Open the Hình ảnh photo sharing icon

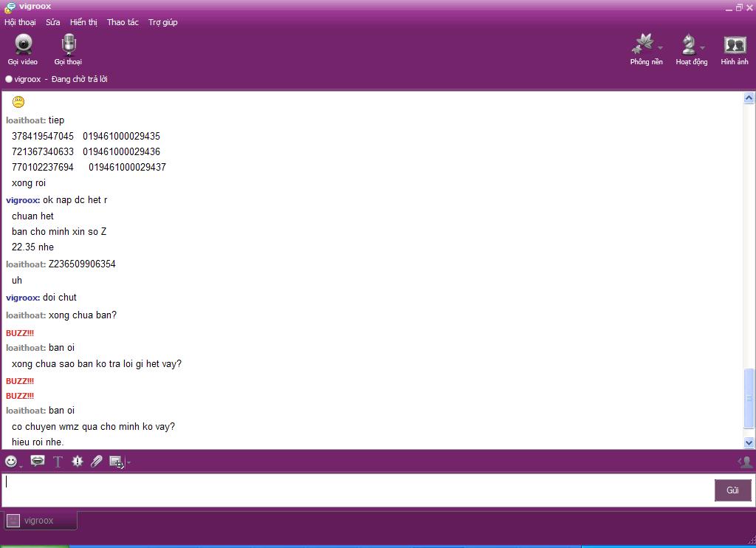pyautogui.click(x=735, y=49)
